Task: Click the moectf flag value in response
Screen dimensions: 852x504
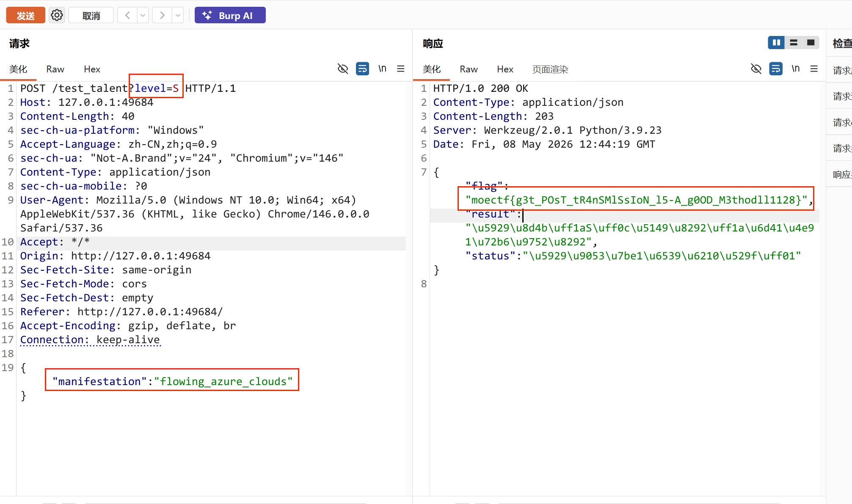Action: (x=636, y=200)
